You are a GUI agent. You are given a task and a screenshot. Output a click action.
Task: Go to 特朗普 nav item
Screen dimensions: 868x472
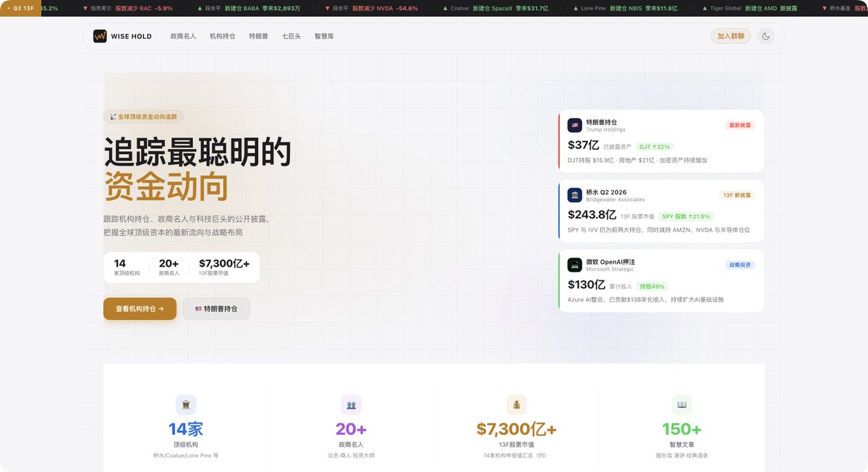258,36
